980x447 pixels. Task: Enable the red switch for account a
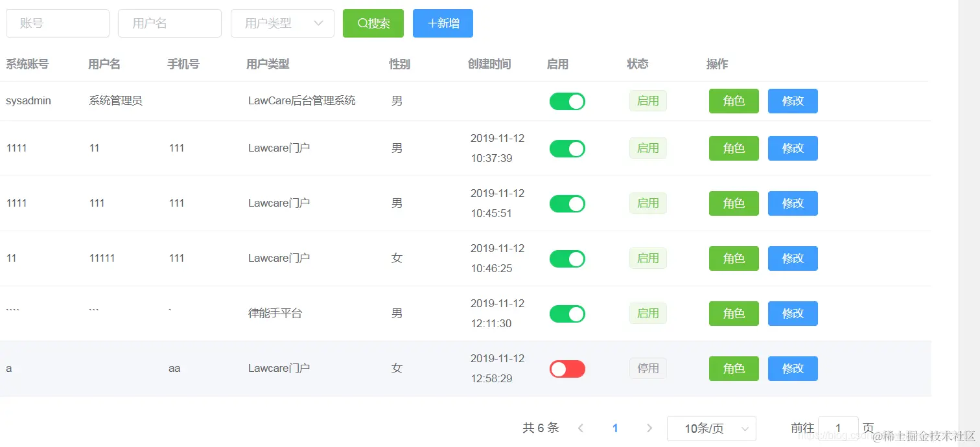(x=567, y=369)
